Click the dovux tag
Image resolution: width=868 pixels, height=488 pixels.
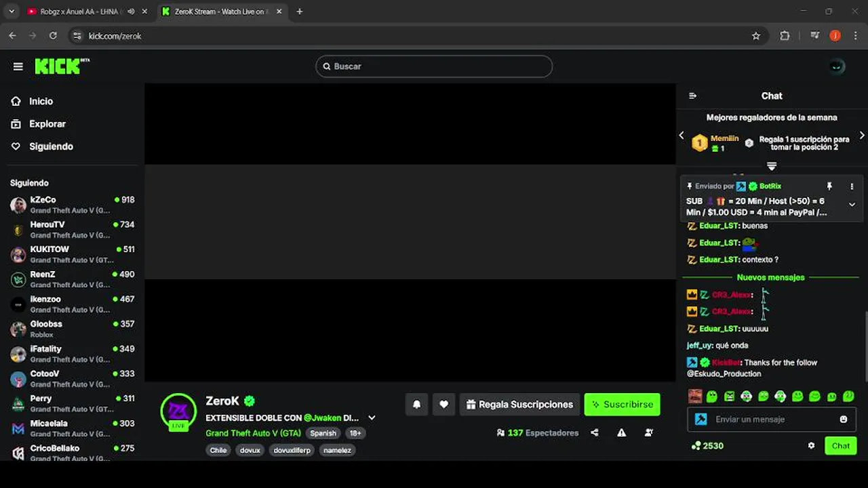(x=250, y=450)
